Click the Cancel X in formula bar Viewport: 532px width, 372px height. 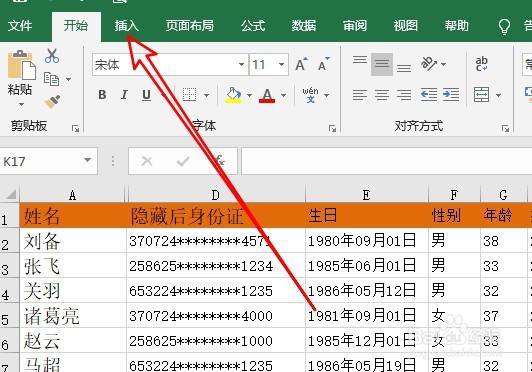click(147, 161)
